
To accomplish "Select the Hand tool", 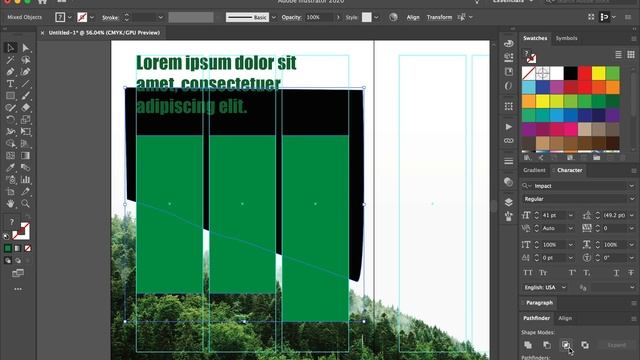I will [x=10, y=203].
